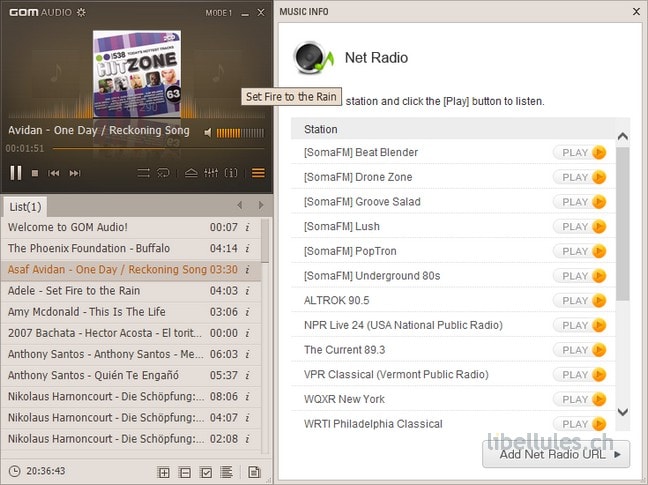
Task: Select The Phoenix Foundation - Buffalo track
Action: pos(131,248)
